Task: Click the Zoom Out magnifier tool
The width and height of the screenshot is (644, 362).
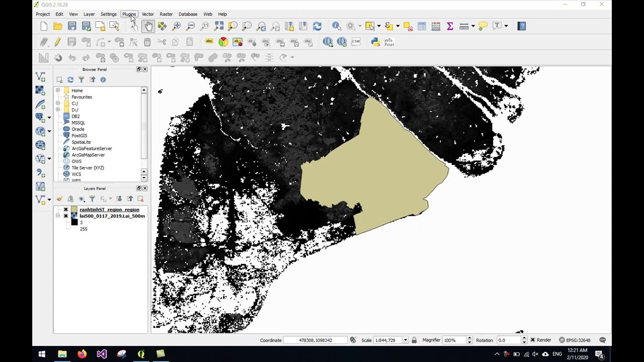Action: point(190,26)
